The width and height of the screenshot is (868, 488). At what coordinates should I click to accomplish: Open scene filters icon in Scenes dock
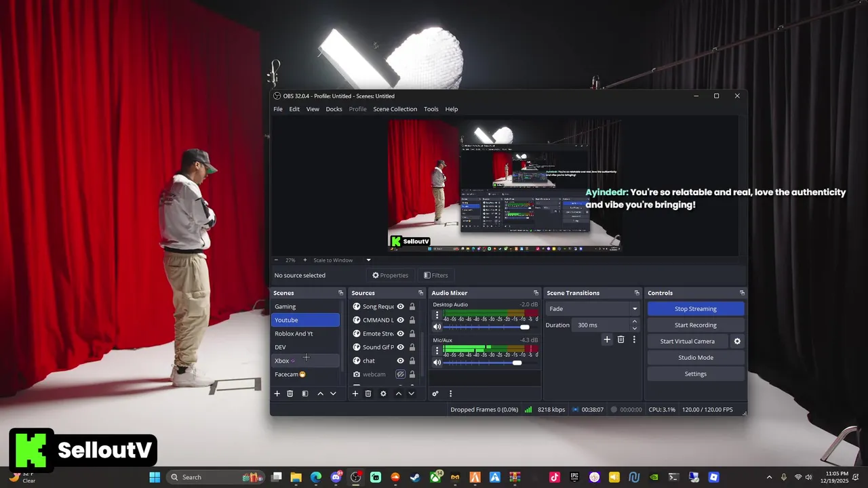click(x=305, y=394)
